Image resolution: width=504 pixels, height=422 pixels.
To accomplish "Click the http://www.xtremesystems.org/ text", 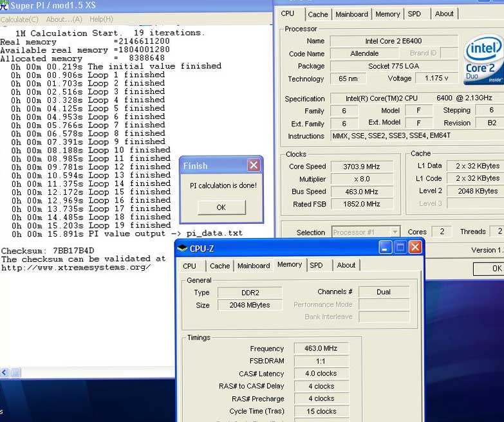I will point(75,267).
